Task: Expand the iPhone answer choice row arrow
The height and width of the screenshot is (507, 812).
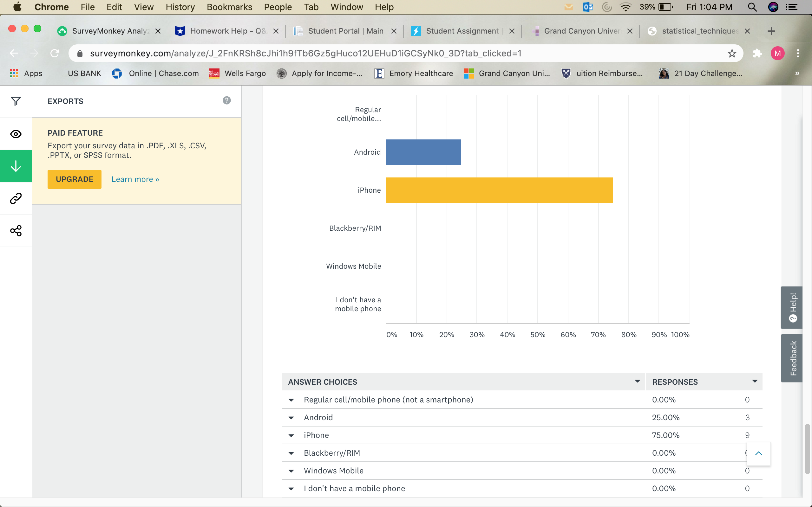Action: pos(291,436)
